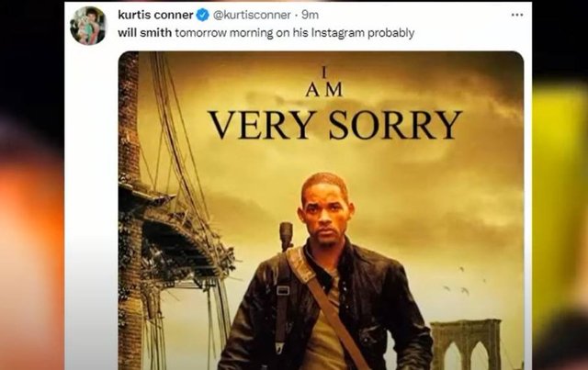This screenshot has width=588, height=370.
Task: Click the man's face in the poster image
Action: (327, 214)
